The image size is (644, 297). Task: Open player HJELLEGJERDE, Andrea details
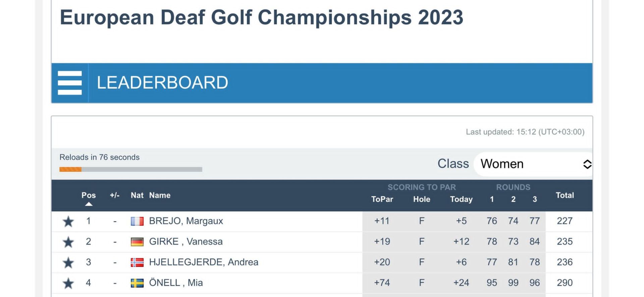click(204, 262)
